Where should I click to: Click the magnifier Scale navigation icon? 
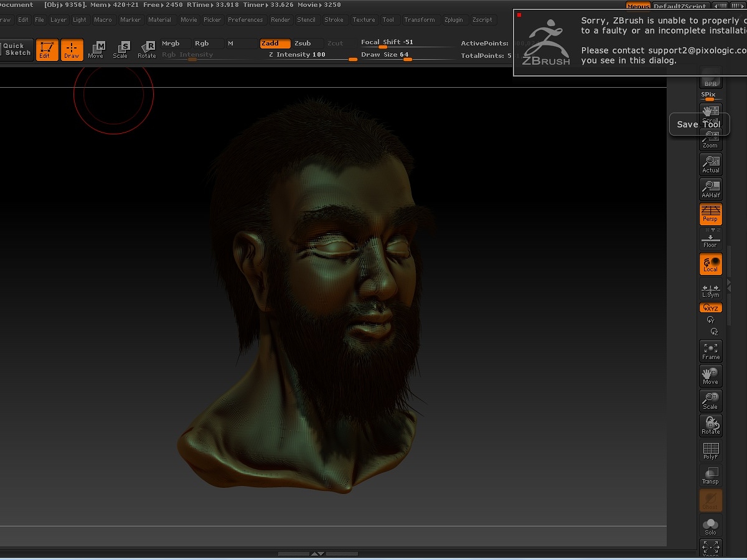click(x=710, y=401)
